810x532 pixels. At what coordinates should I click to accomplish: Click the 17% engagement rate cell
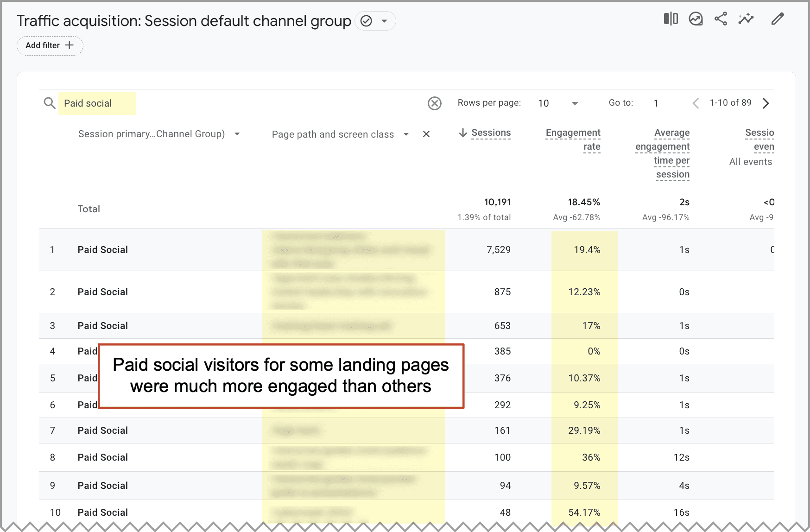tap(591, 326)
